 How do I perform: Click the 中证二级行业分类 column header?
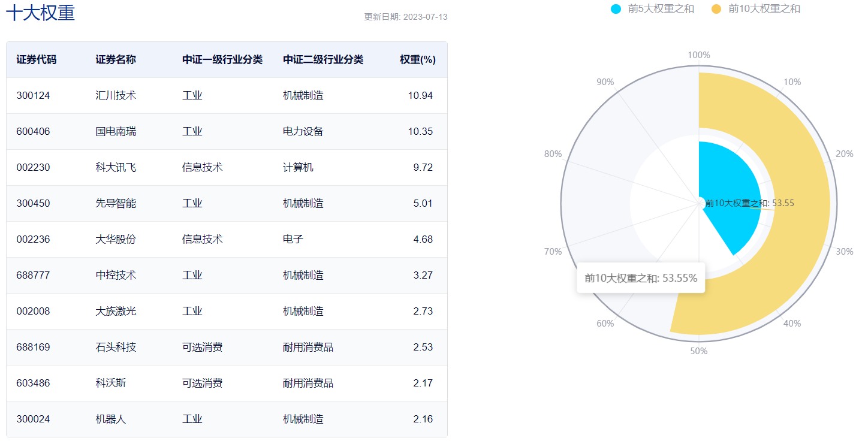click(323, 60)
